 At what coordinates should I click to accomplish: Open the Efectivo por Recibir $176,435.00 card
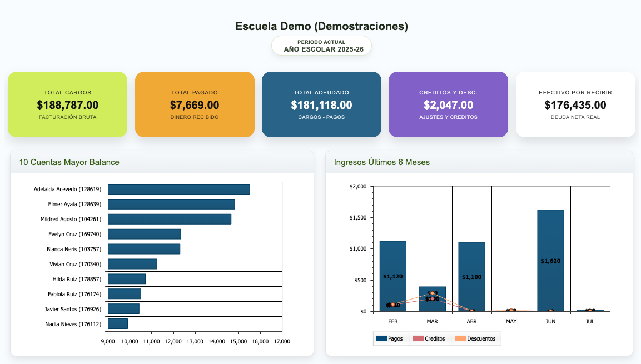(x=575, y=104)
